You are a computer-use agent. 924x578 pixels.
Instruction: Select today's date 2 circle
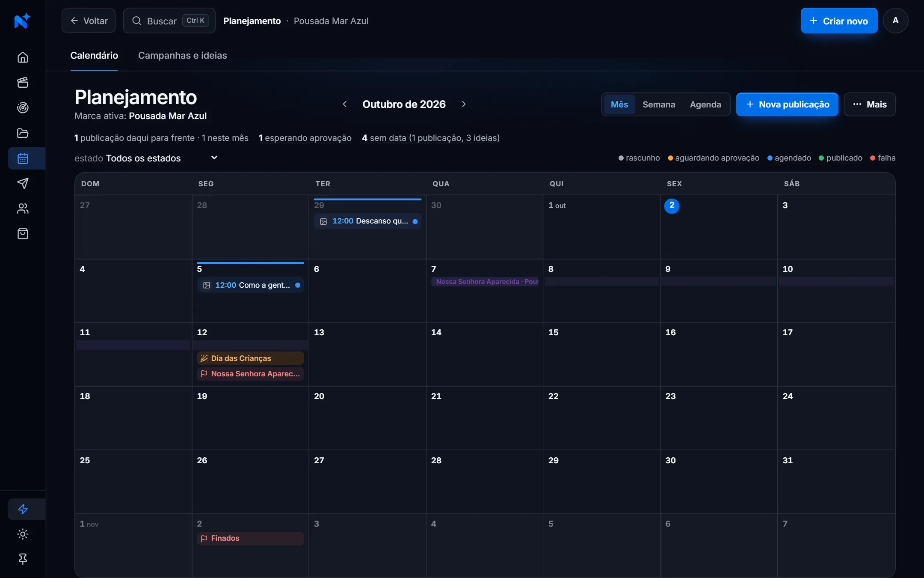point(672,206)
